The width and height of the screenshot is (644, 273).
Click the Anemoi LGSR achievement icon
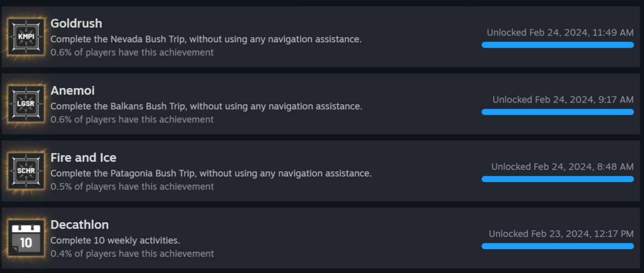point(26,104)
